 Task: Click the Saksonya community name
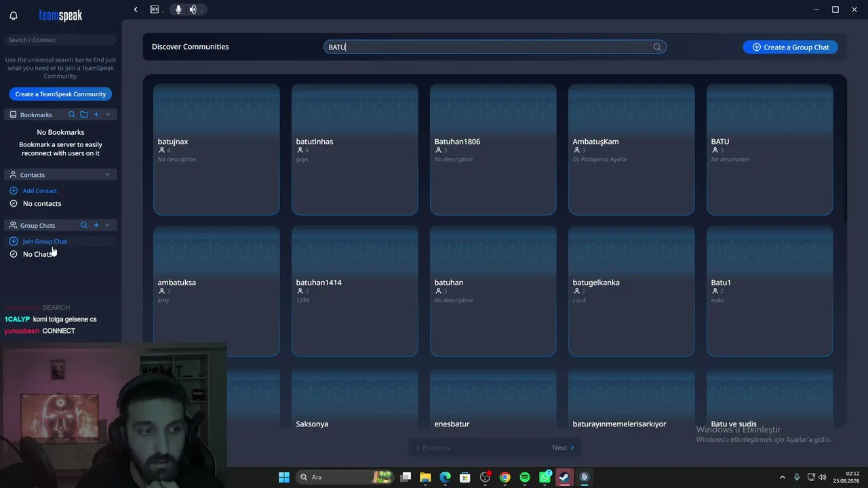point(312,424)
